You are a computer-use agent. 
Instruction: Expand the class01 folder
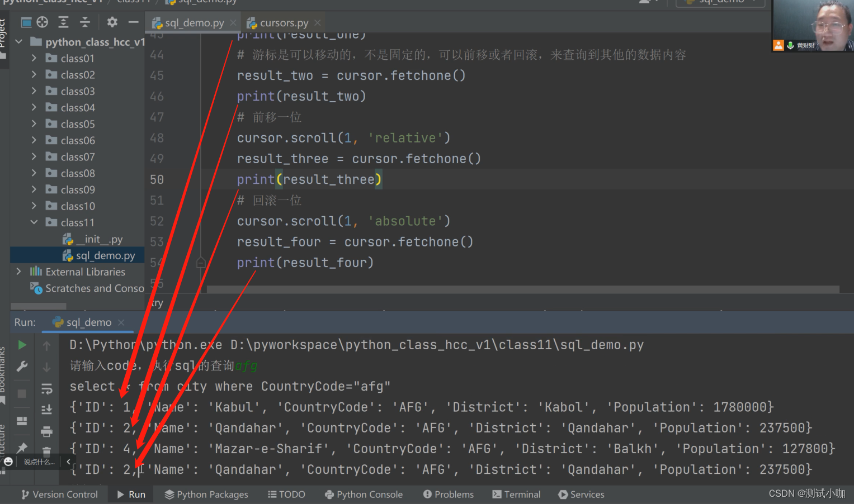(x=34, y=58)
